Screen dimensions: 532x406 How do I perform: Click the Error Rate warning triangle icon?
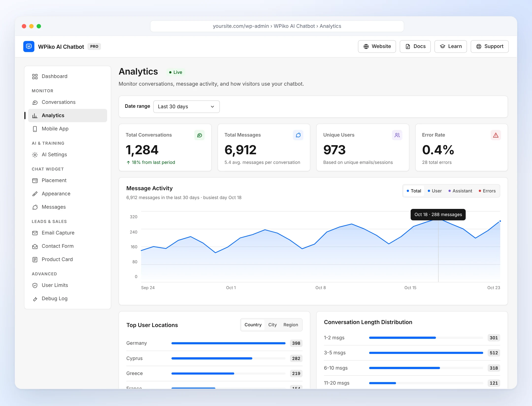496,135
